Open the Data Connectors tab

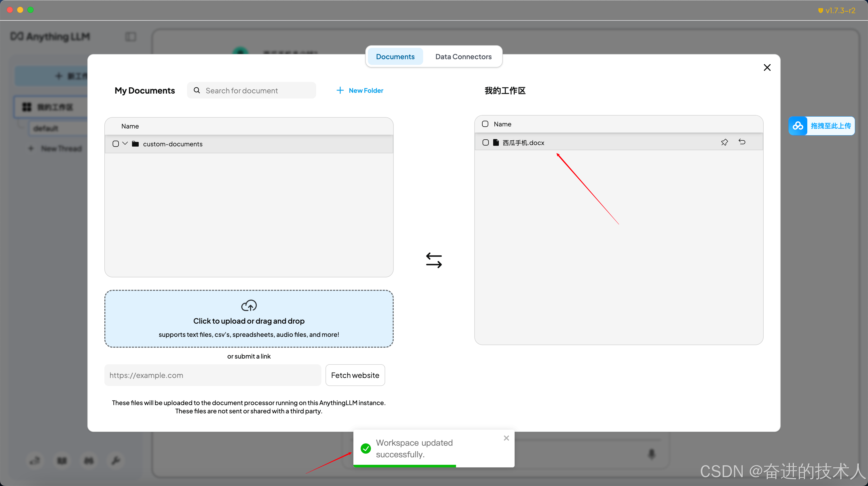(x=463, y=57)
